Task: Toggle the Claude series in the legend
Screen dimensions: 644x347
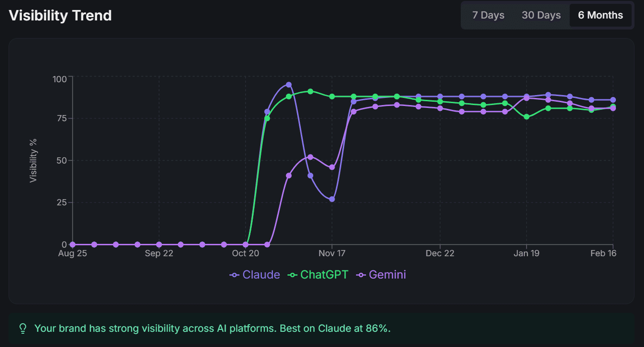Action: coord(261,274)
